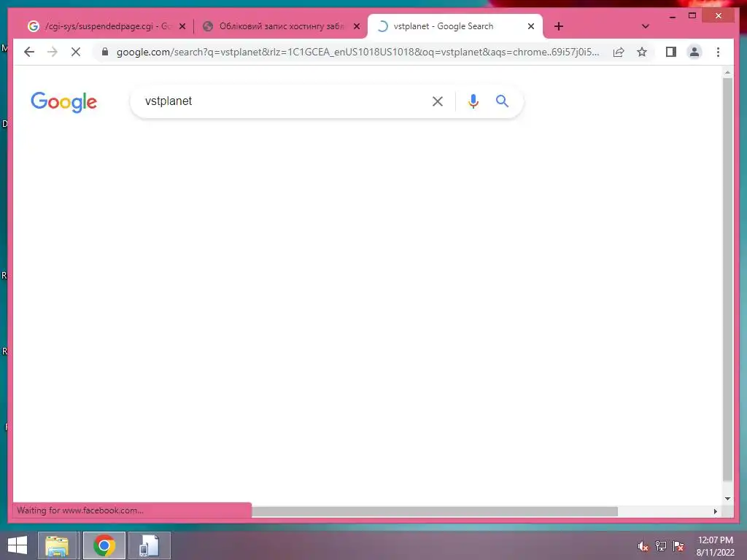
Task: Start voice search with microphone
Action: coord(473,101)
